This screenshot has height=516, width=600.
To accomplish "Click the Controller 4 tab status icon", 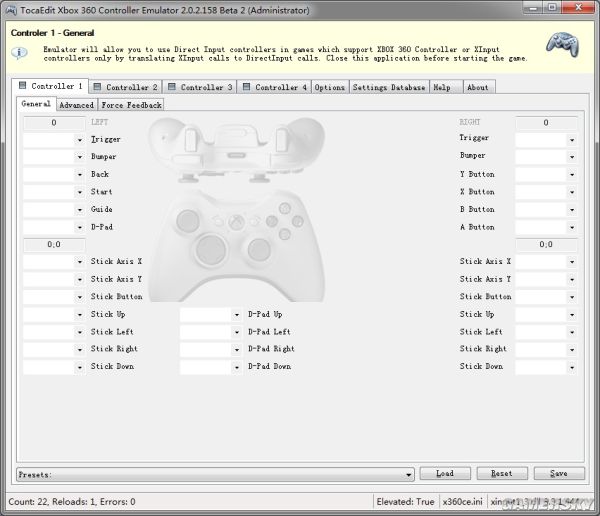I will pyautogui.click(x=246, y=87).
